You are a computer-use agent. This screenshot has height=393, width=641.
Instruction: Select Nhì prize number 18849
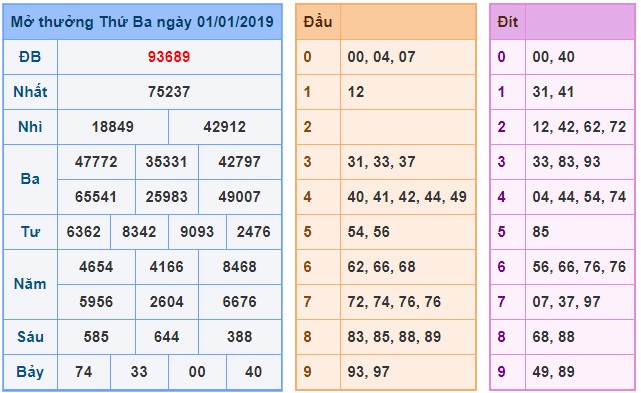[112, 127]
